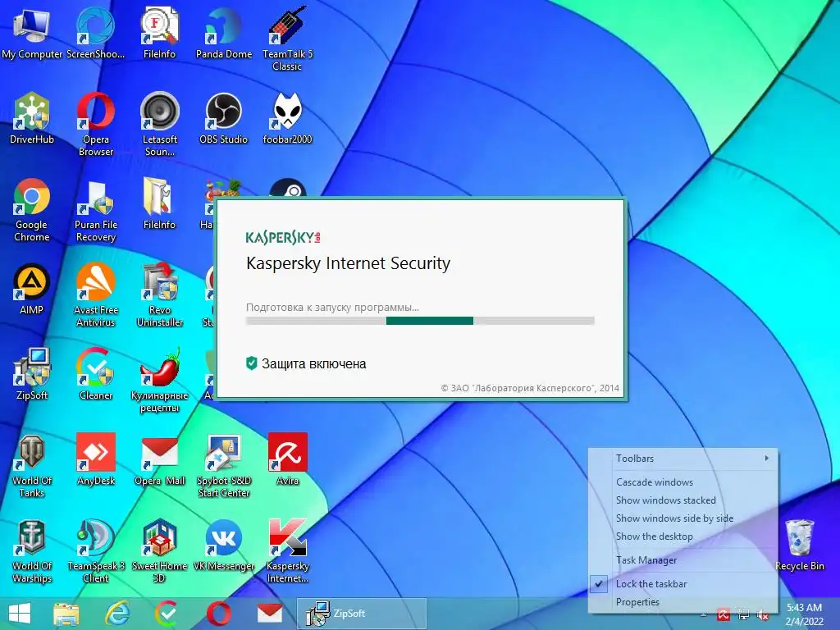Select the Spybot S&D Start Center icon

click(x=223, y=465)
